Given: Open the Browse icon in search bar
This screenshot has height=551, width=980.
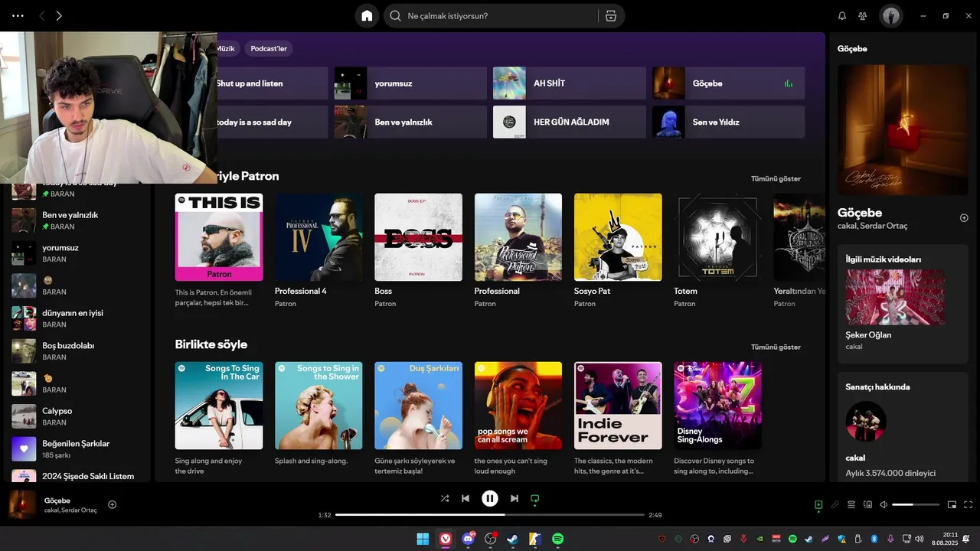Looking at the screenshot, I should [610, 16].
